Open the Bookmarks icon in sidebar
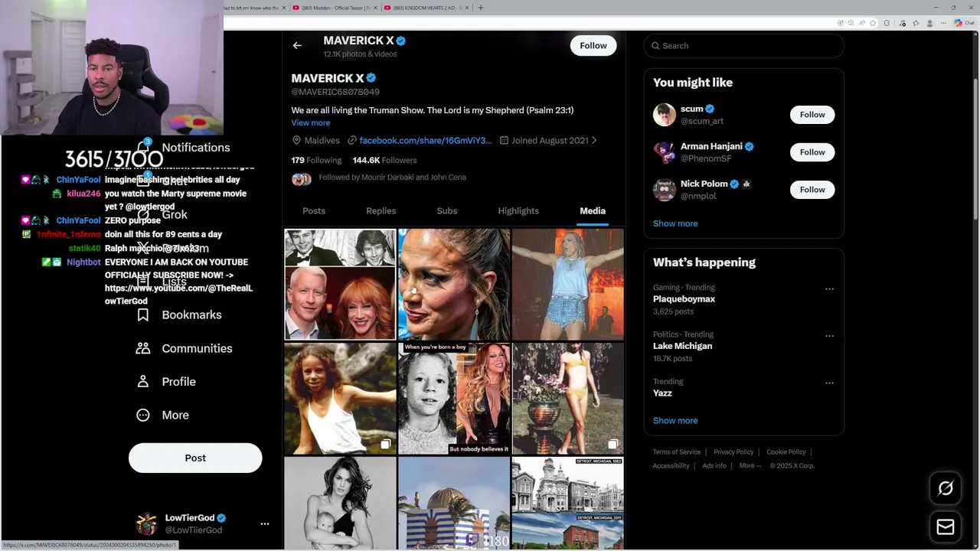 pos(143,315)
